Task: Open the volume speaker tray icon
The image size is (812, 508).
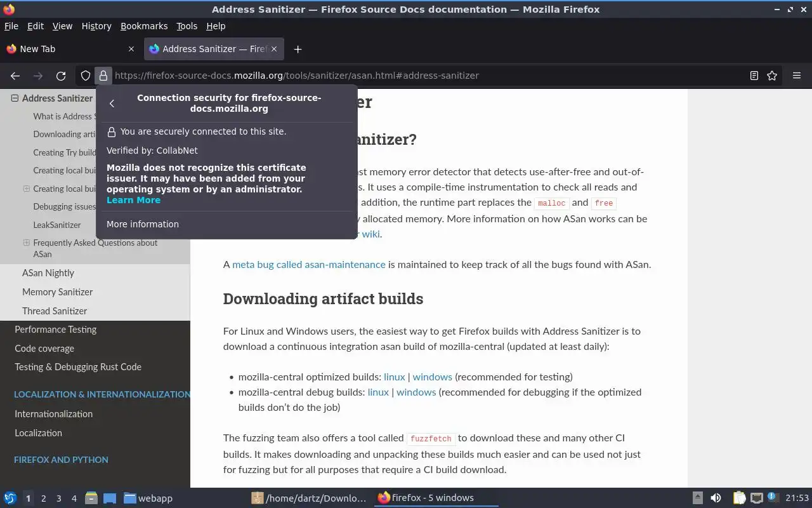Action: [716, 498]
